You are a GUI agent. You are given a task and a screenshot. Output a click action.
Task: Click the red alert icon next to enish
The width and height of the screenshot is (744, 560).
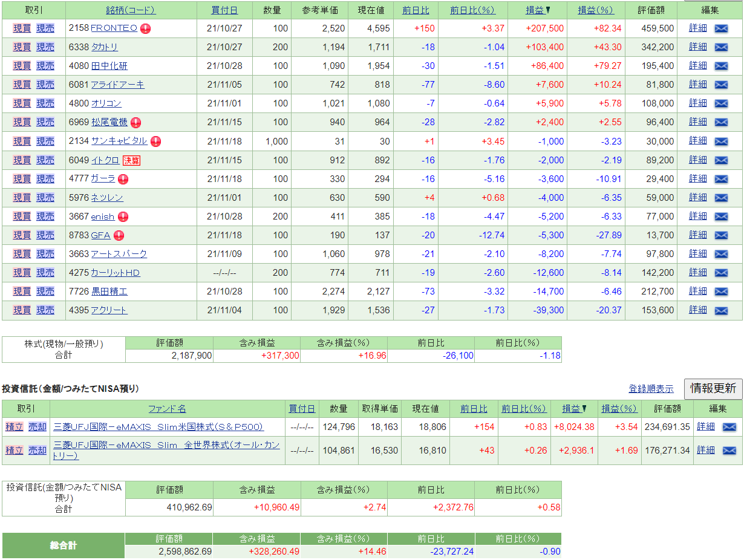click(x=123, y=217)
